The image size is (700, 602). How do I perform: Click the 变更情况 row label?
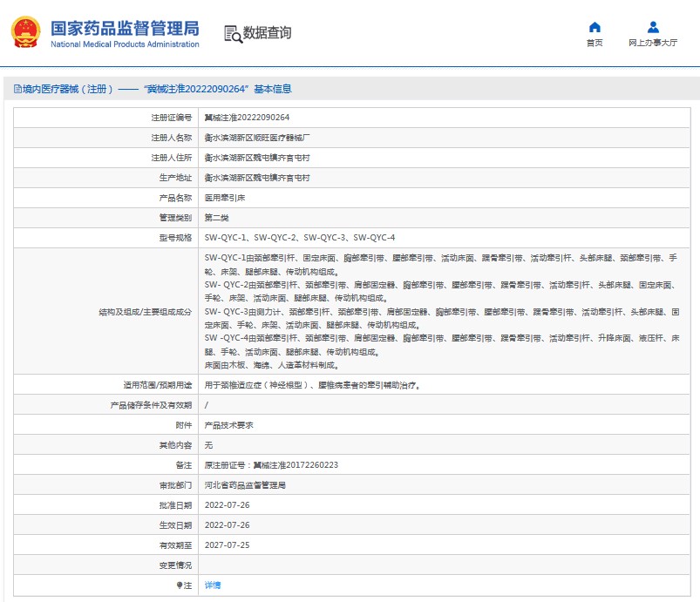coord(175,565)
